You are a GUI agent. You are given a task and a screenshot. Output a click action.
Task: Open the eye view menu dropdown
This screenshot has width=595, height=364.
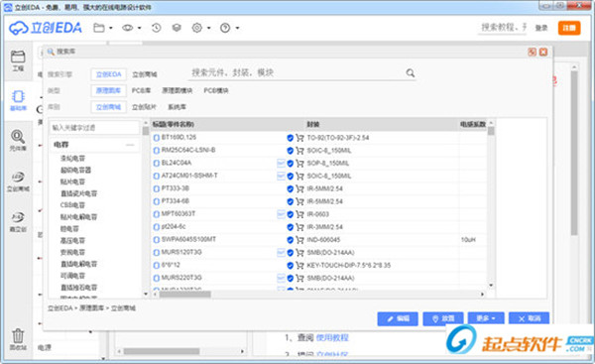(x=131, y=28)
